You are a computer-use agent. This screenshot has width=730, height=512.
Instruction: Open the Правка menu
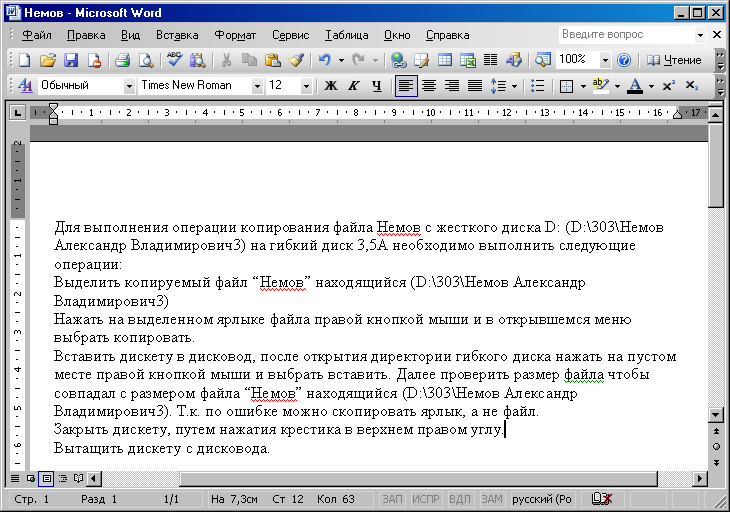click(x=86, y=35)
